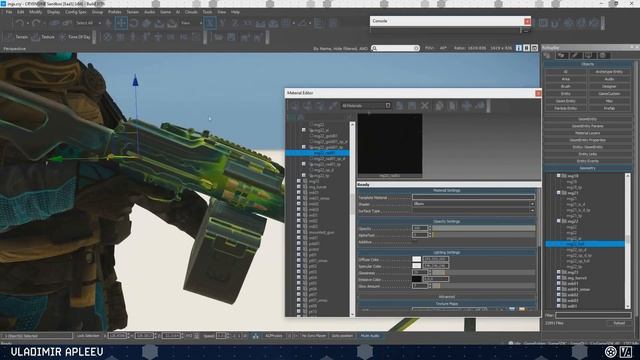This screenshot has height=360, width=640.
Task: Click the Redo arrow in main toolbar
Action: pos(36,23)
